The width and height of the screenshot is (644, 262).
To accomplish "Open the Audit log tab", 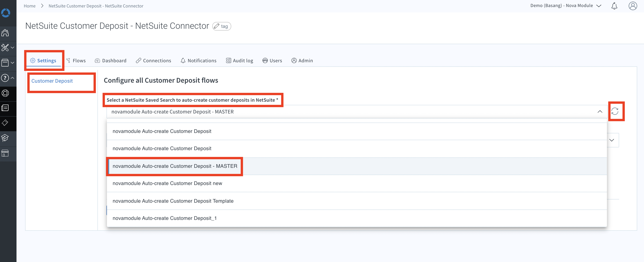I will coord(239,61).
